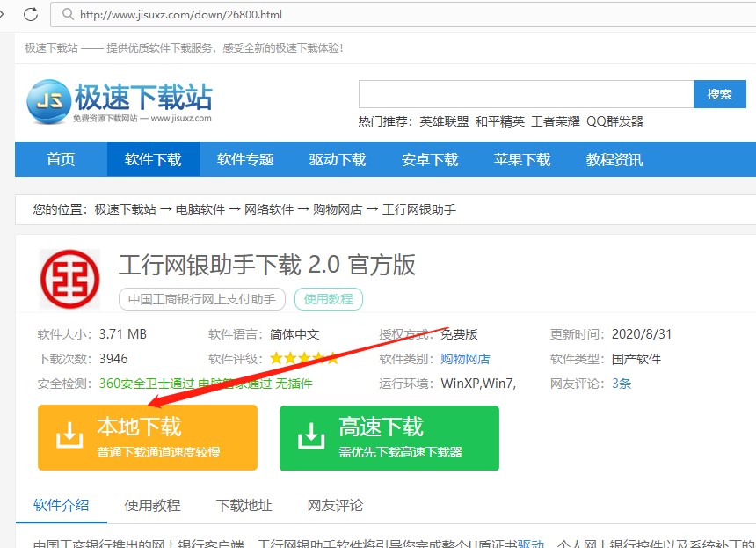
Task: Click the forward navigation arrow icon
Action: pyautogui.click(x=2, y=14)
